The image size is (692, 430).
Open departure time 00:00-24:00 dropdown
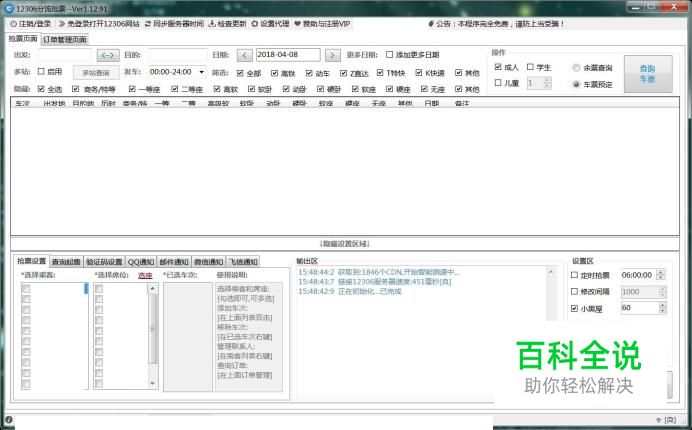[177, 72]
